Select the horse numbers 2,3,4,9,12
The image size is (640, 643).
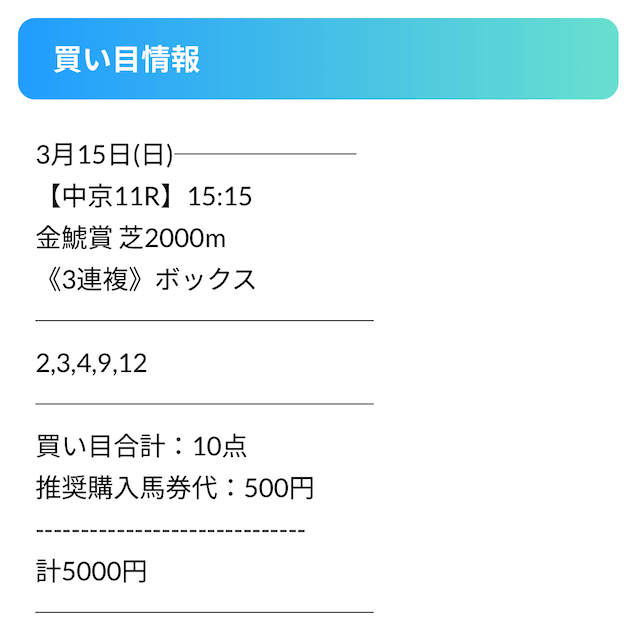point(91,364)
